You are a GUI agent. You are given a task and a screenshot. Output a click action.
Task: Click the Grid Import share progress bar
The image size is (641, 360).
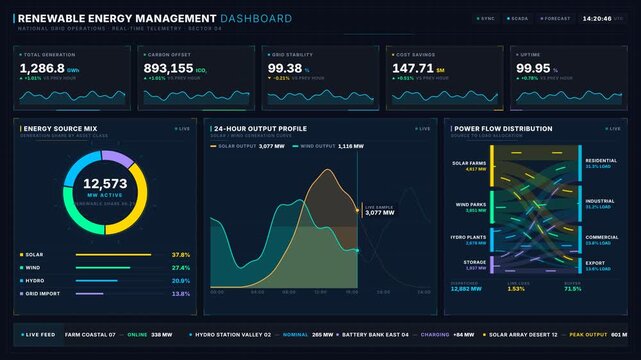click(120, 294)
